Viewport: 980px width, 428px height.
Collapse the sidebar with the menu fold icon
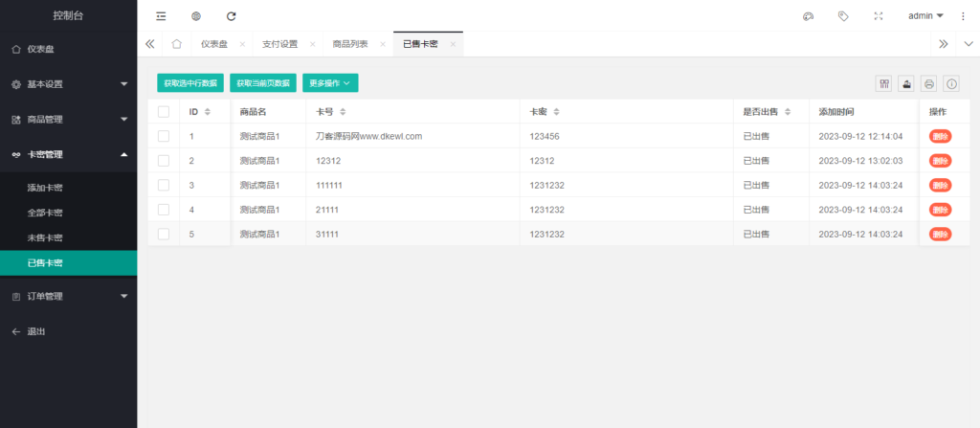tap(161, 16)
